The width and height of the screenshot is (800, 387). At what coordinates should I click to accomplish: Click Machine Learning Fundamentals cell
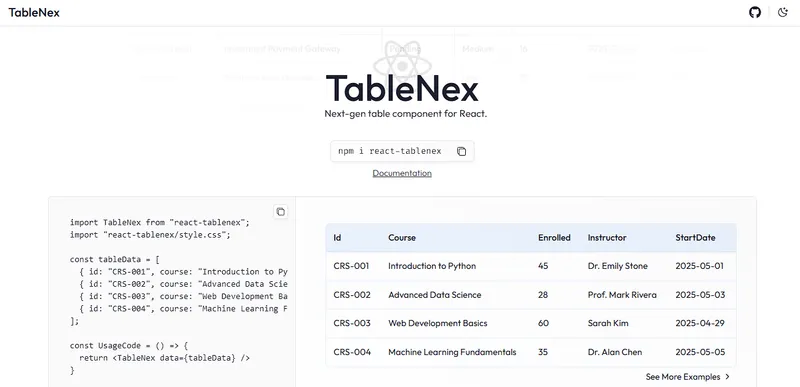(452, 352)
